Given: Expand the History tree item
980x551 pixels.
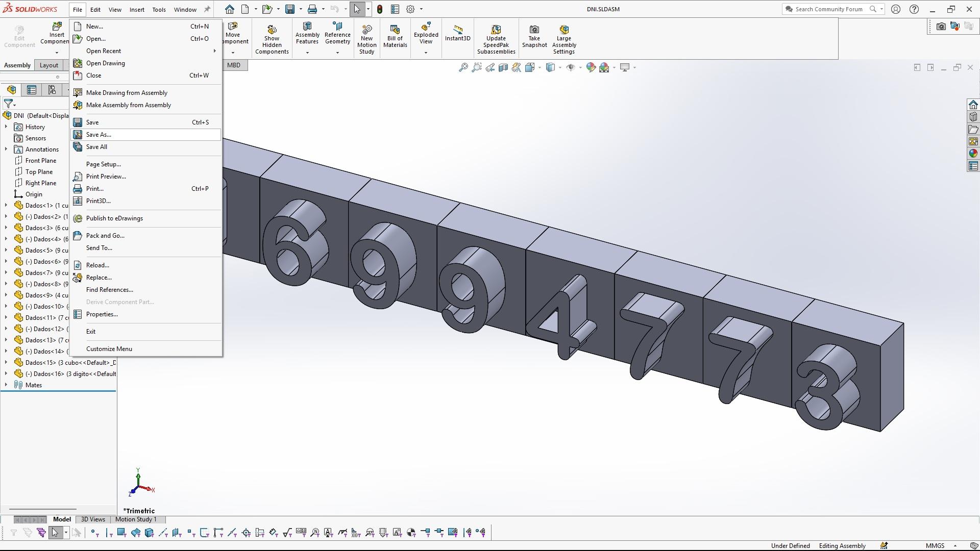Looking at the screenshot, I should coord(6,127).
